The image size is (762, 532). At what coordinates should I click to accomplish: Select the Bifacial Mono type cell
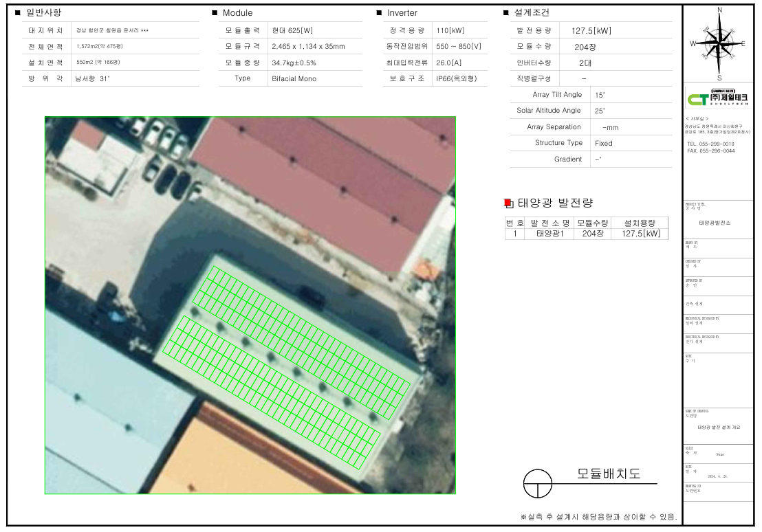click(294, 78)
